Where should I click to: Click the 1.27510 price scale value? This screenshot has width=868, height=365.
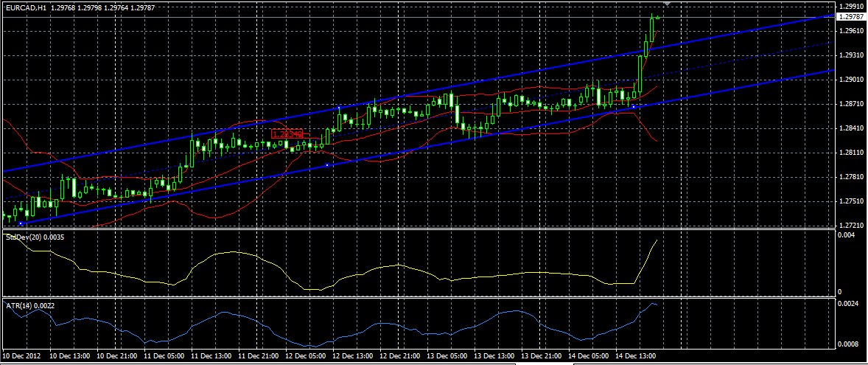851,201
